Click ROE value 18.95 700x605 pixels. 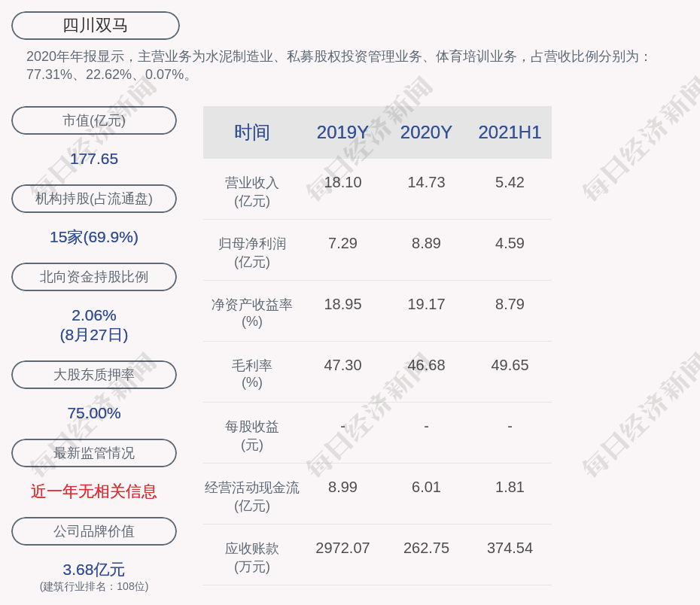point(342,304)
